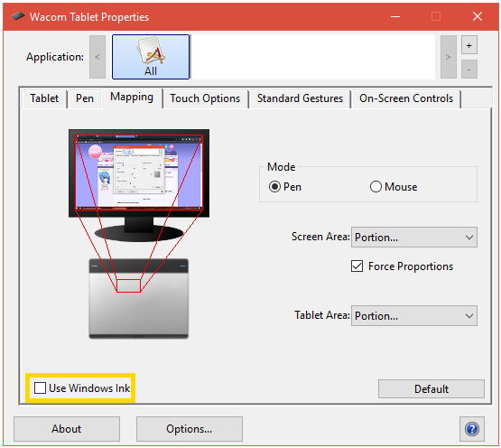
Task: Click the monitor preview image
Action: [x=139, y=185]
